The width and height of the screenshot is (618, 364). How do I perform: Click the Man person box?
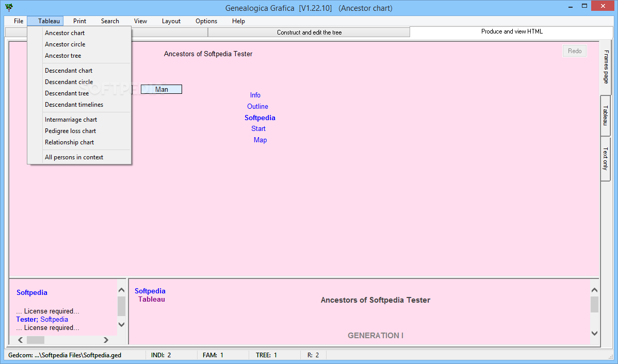[x=161, y=89]
